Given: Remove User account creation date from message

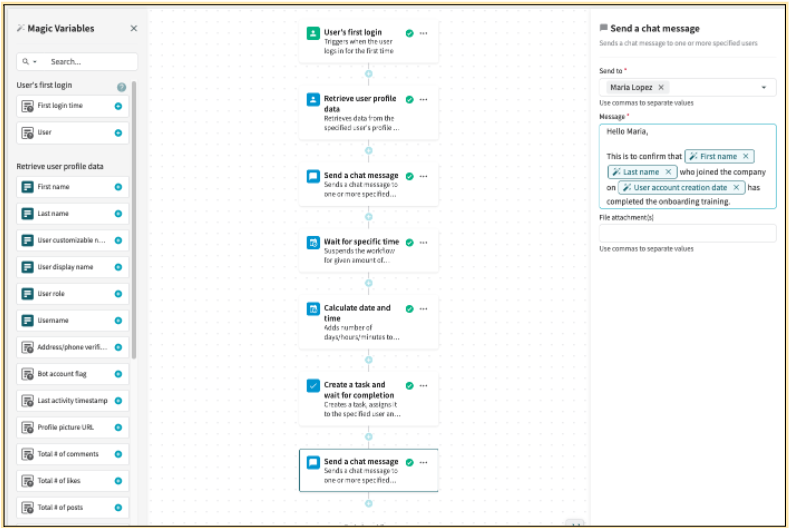Looking at the screenshot, I should (736, 187).
